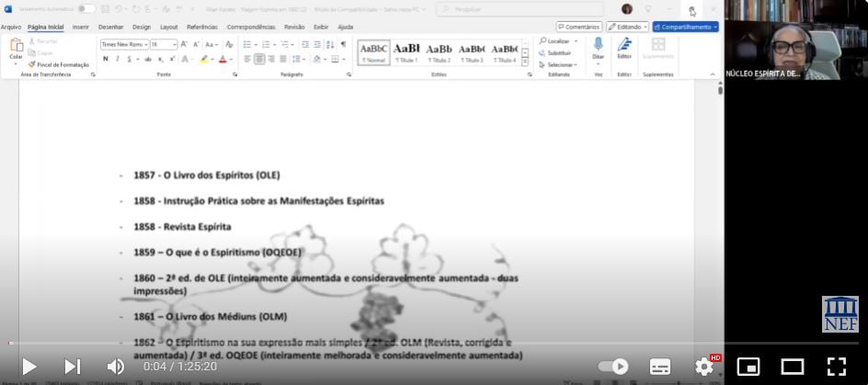Toggle bold N formatting
The height and width of the screenshot is (385, 868).
105,59
